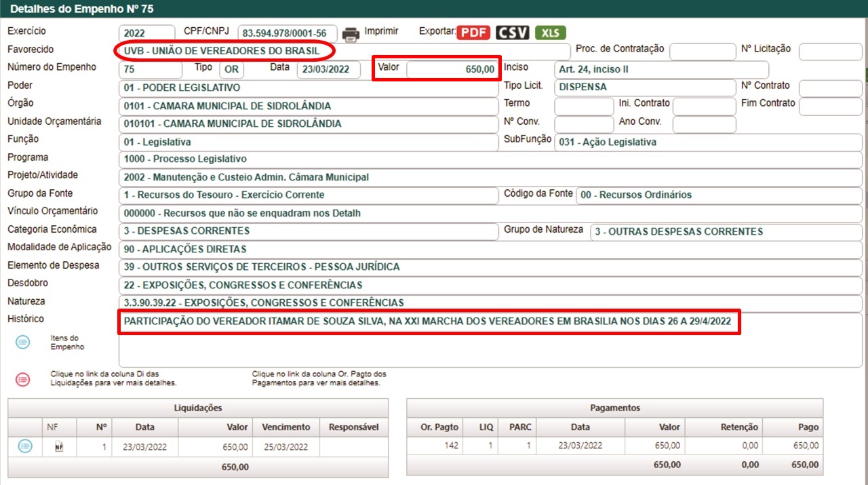Image resolution: width=868 pixels, height=485 pixels.
Task: Click the empty Nº Conv. field
Action: 584,125
